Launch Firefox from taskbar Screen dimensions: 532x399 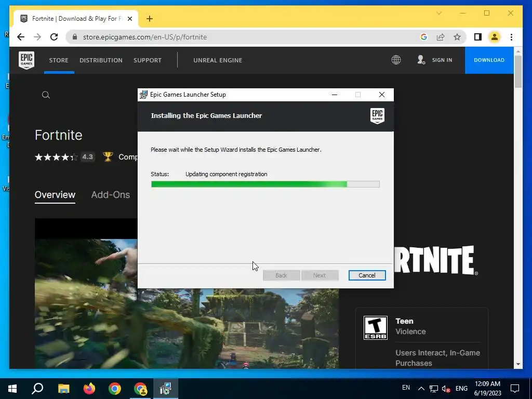coord(89,389)
